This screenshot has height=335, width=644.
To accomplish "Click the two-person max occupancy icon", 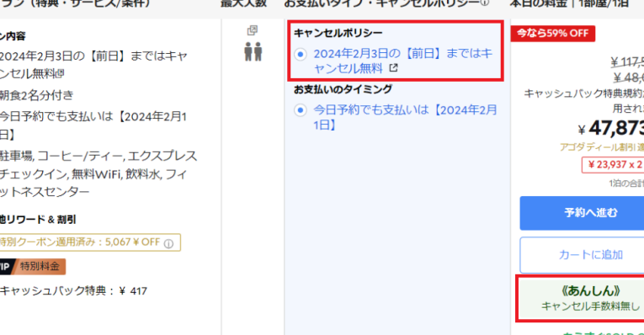I will (x=253, y=51).
